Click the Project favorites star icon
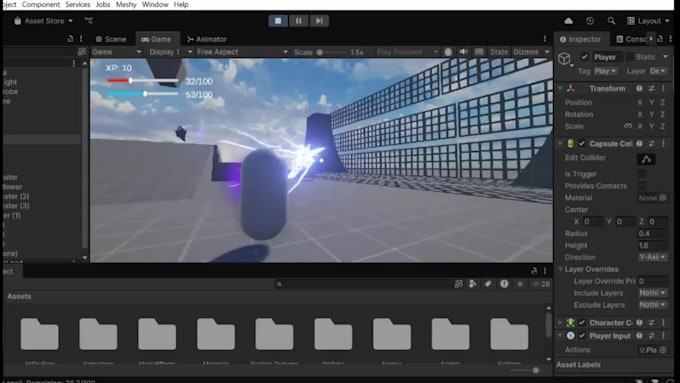The width and height of the screenshot is (680, 383). (520, 284)
